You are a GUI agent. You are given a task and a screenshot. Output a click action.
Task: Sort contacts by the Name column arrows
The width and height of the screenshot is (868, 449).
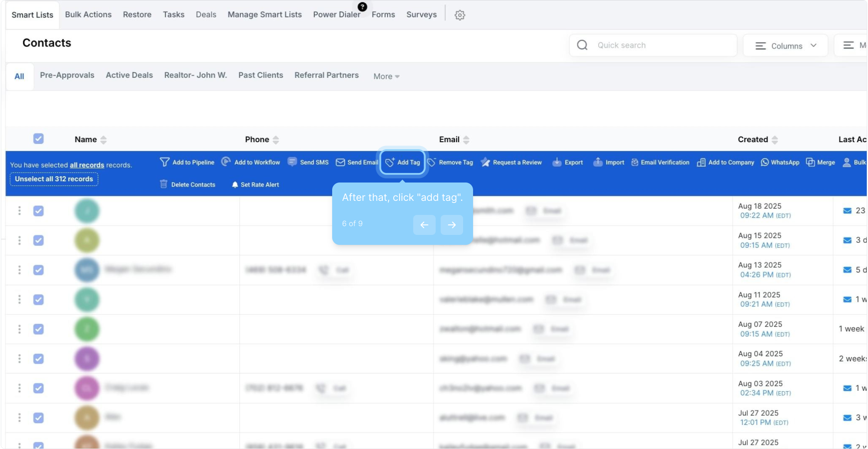tap(104, 140)
